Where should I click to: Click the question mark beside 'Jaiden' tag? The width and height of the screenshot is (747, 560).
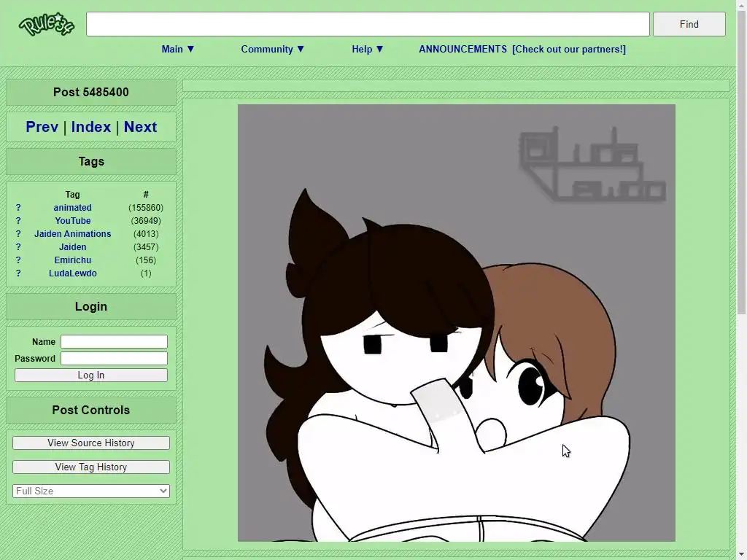[18, 246]
